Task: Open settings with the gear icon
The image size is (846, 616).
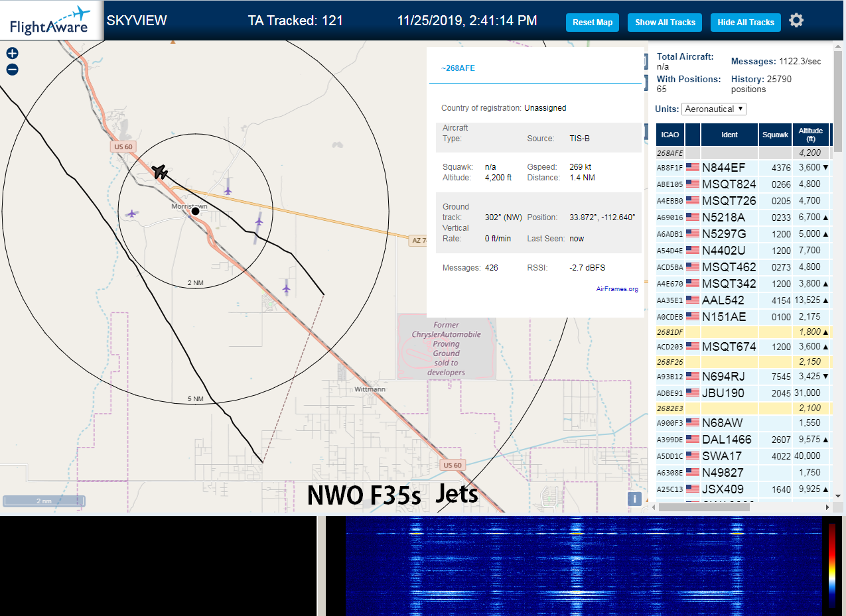Action: pyautogui.click(x=796, y=21)
